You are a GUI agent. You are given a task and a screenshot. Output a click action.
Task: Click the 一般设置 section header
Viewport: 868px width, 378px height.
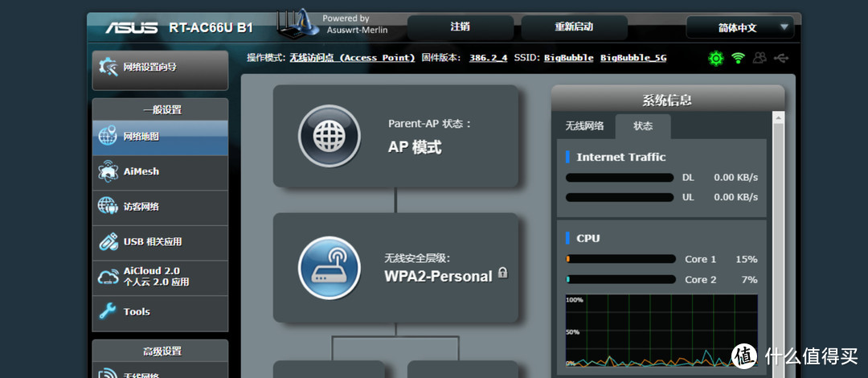(160, 109)
